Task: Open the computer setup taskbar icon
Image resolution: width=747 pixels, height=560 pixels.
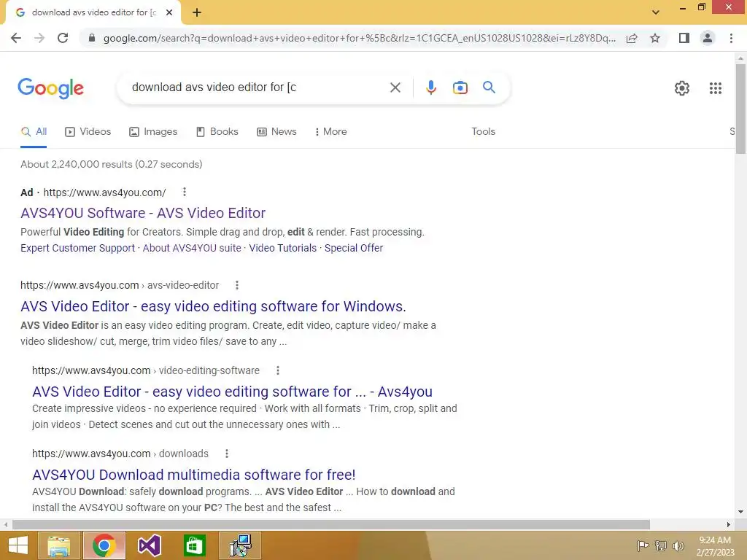Action: (239, 545)
